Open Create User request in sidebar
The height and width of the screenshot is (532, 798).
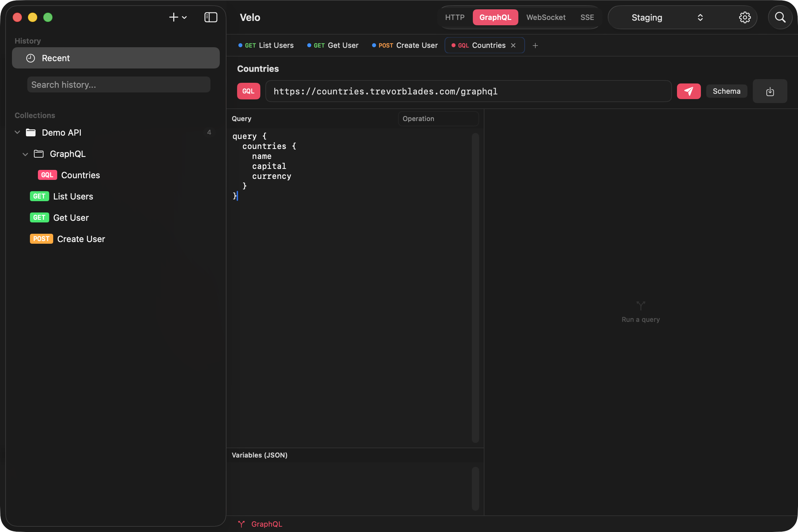click(81, 239)
